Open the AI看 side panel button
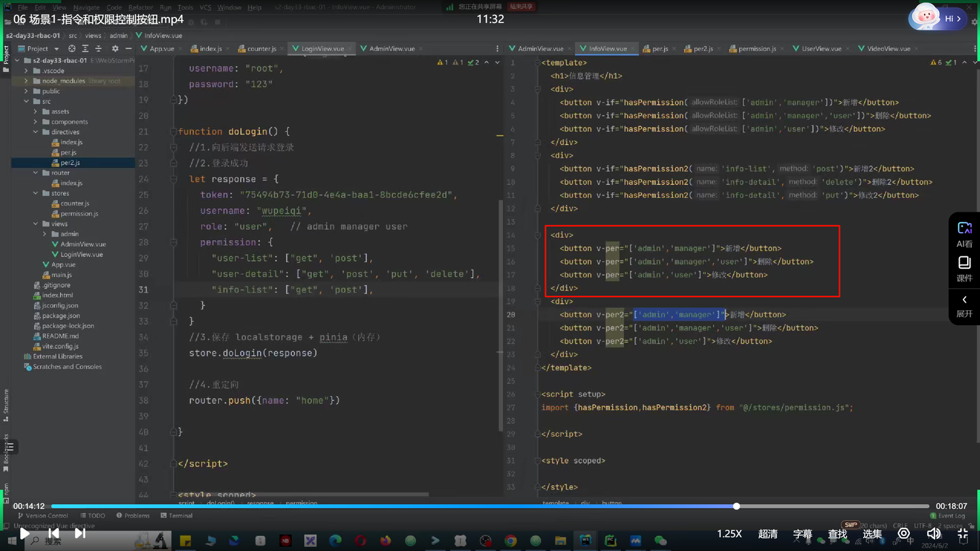The height and width of the screenshot is (551, 980). (x=964, y=235)
